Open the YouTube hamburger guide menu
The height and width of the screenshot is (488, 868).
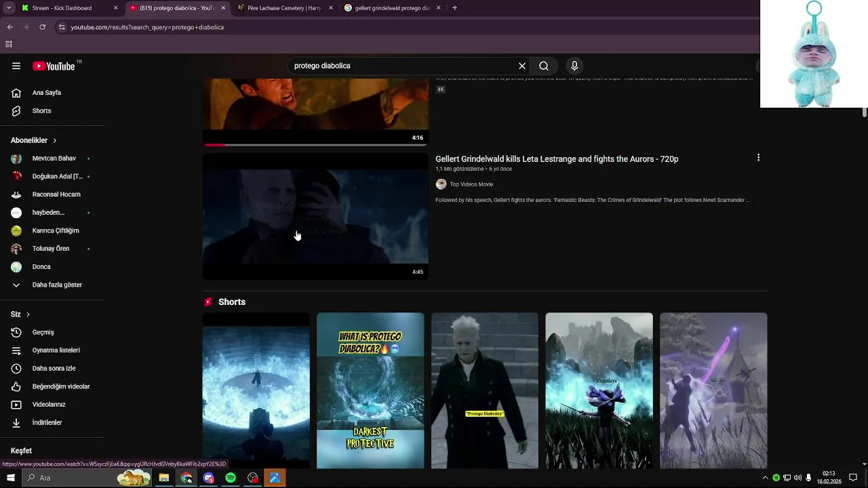[x=16, y=66]
